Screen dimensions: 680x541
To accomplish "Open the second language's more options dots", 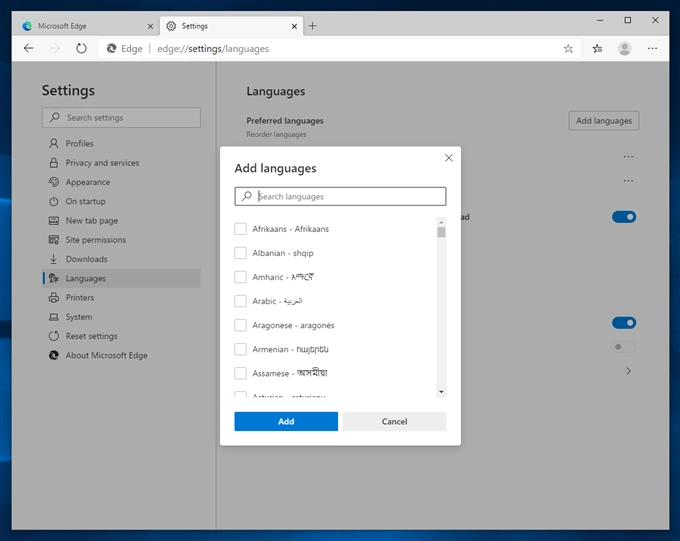I will (628, 180).
